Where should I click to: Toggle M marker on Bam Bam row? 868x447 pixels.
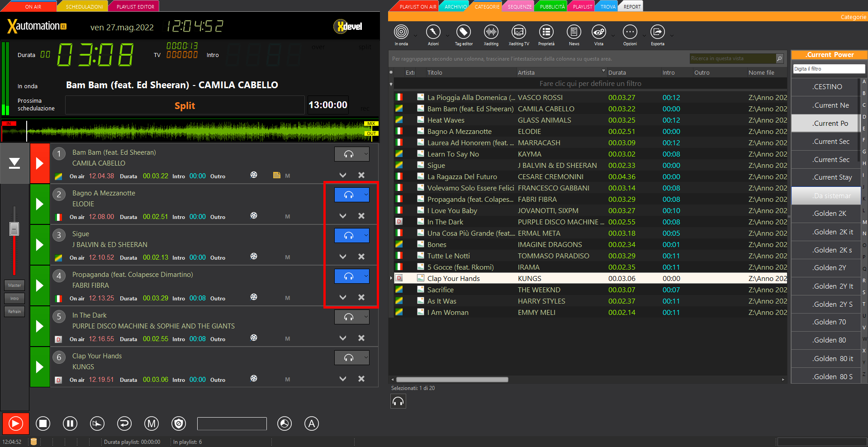pyautogui.click(x=288, y=176)
